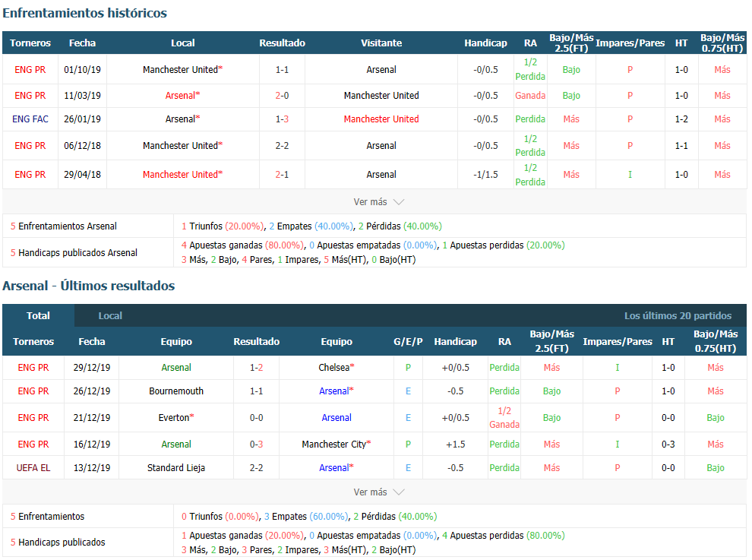Open Everton in the 21/12/19 match row
752x560 pixels.
click(176, 417)
